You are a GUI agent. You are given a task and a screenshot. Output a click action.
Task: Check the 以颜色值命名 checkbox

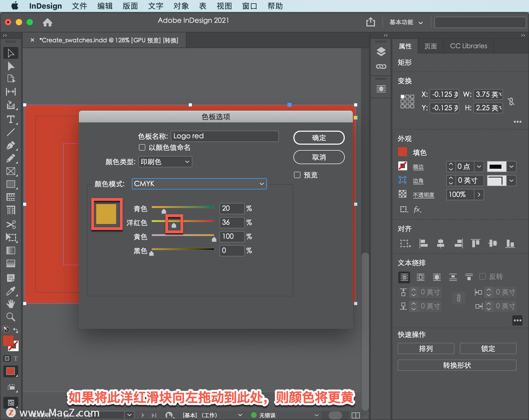(x=142, y=148)
